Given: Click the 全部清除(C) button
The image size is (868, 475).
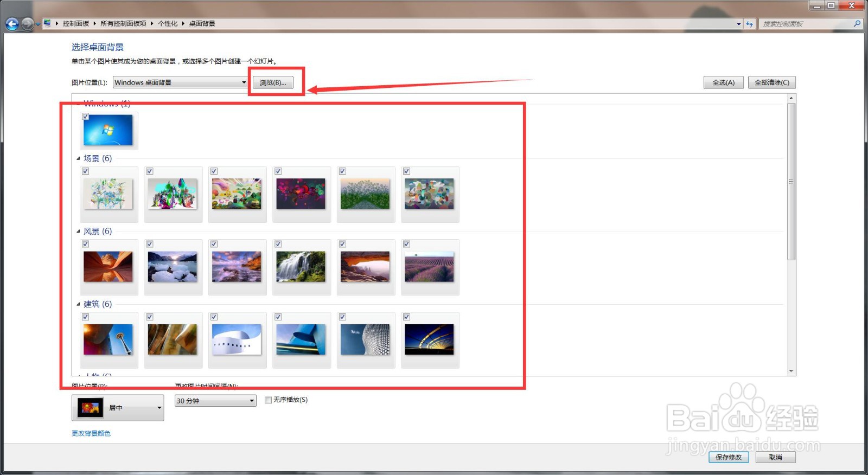Looking at the screenshot, I should pos(772,82).
